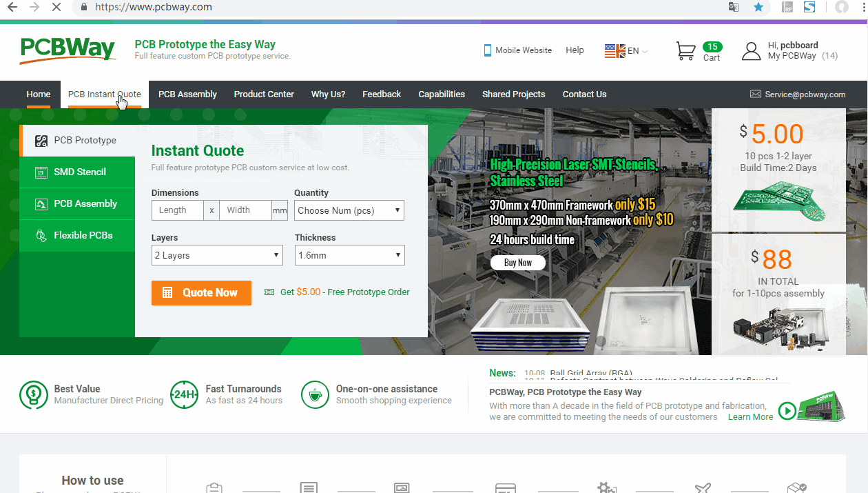Open the Mobile Website link
The height and width of the screenshot is (493, 868).
(x=524, y=50)
